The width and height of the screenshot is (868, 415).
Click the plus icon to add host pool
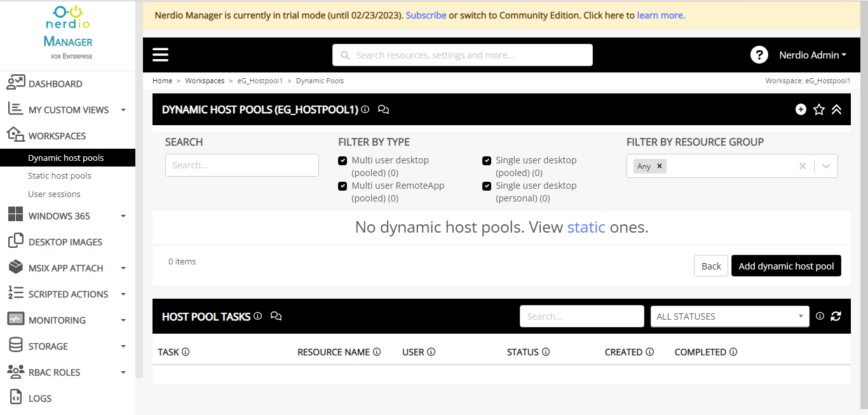coord(801,109)
